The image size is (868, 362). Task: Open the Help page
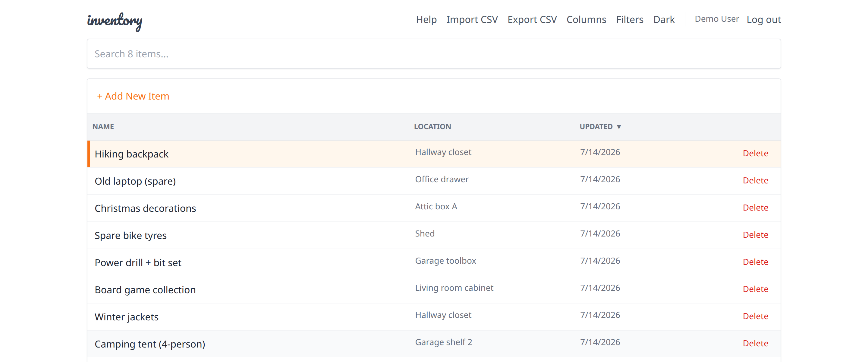click(426, 20)
